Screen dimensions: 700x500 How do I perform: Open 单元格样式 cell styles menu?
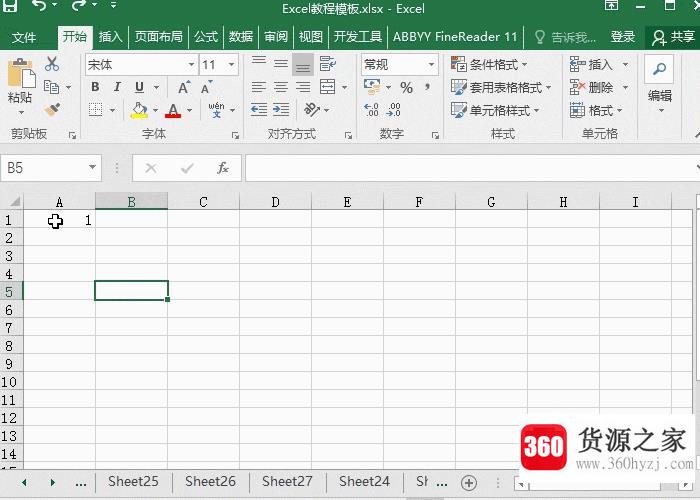point(495,110)
